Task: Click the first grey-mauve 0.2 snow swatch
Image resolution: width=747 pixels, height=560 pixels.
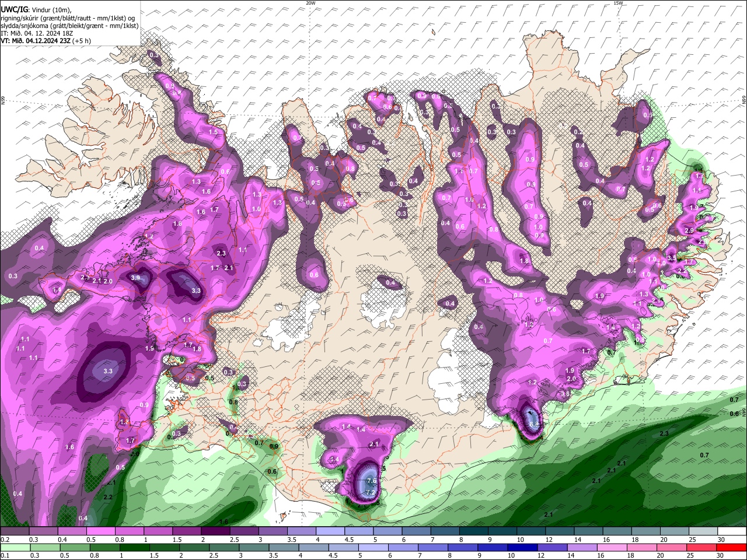Action: point(15,531)
